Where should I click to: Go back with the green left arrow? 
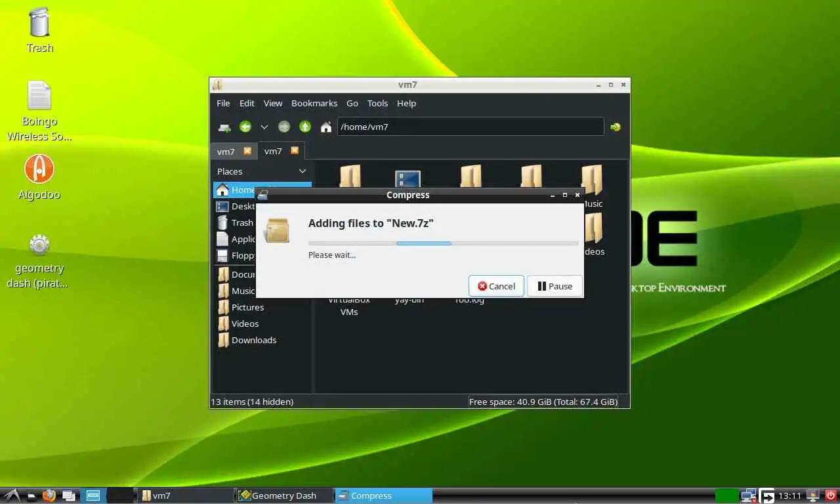pos(245,127)
